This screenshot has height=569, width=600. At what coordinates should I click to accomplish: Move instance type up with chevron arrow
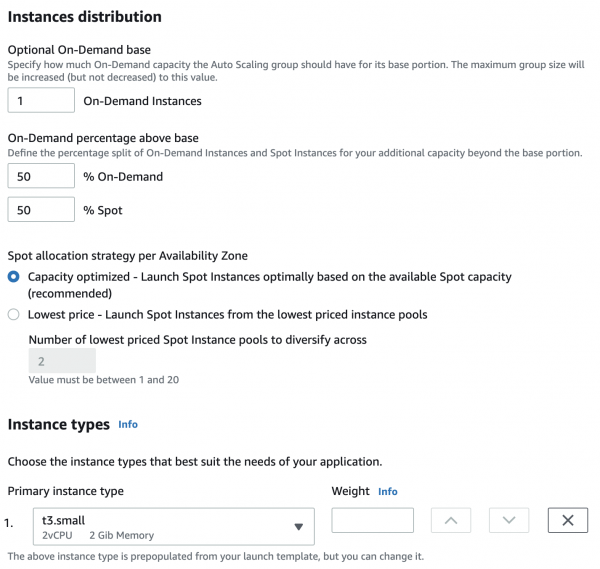451,521
